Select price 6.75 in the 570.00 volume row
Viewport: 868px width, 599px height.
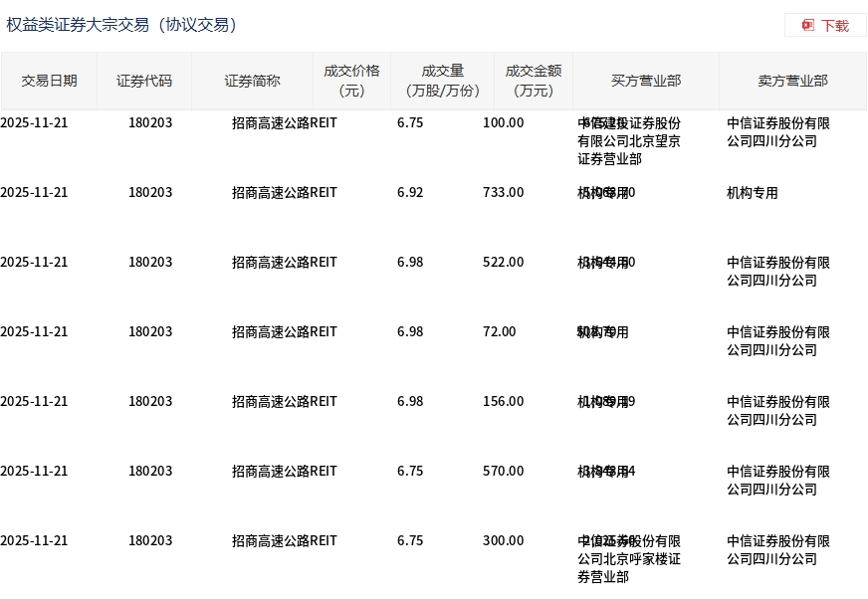click(x=410, y=471)
